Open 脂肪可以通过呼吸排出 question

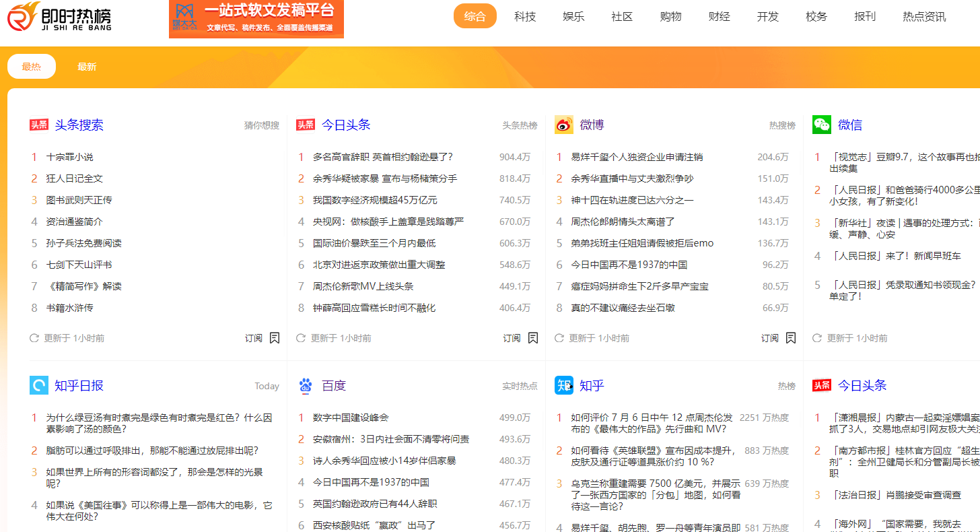152,451
